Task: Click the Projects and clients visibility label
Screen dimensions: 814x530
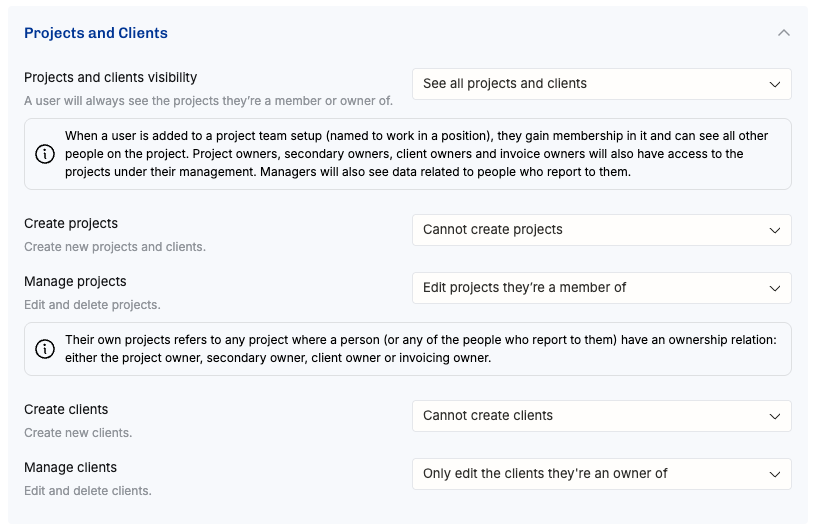Action: 111,77
